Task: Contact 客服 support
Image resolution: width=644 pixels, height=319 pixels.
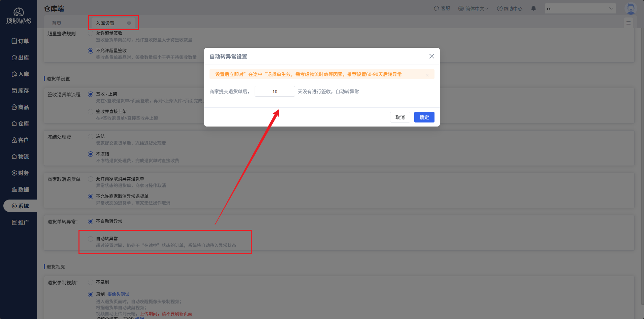Action: click(x=442, y=8)
